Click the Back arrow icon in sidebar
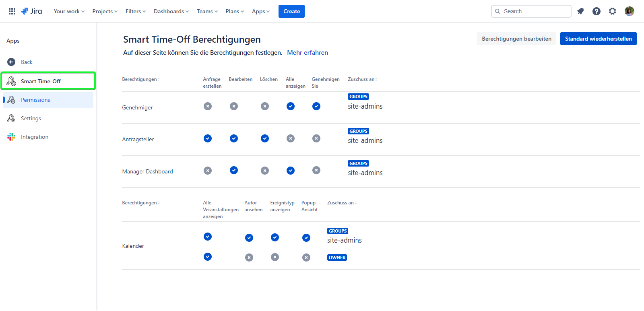Image resolution: width=644 pixels, height=311 pixels. pyautogui.click(x=11, y=62)
